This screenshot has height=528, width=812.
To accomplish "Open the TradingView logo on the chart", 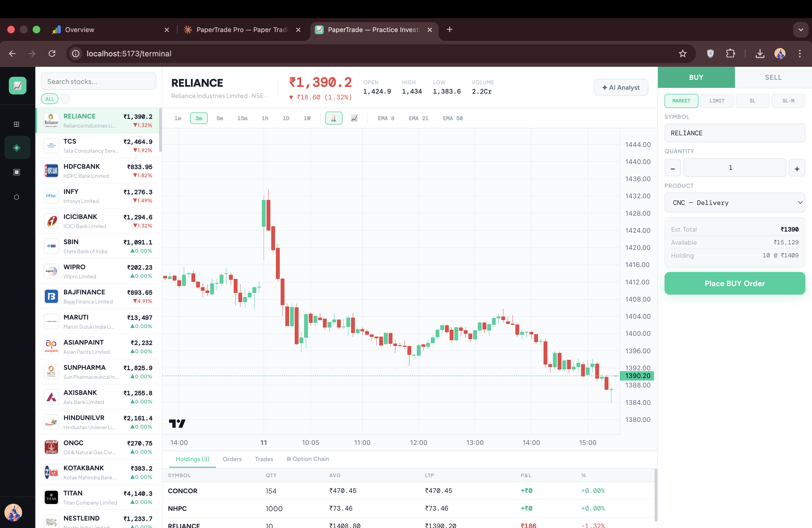I will pyautogui.click(x=177, y=423).
